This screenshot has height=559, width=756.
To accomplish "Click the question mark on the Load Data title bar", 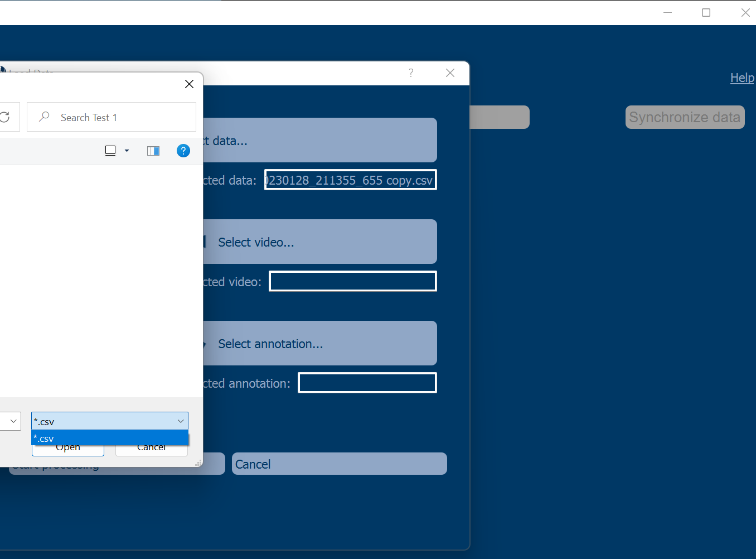I will click(x=411, y=73).
